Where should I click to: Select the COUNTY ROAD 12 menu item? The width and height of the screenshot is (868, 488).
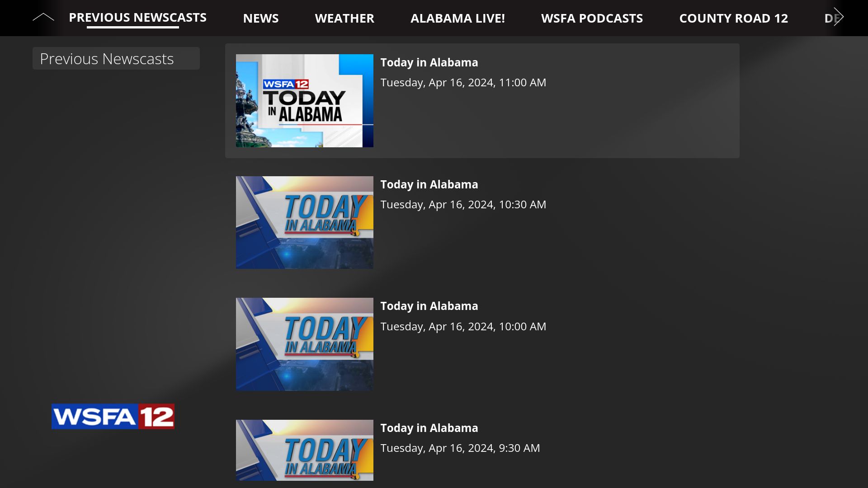click(x=733, y=18)
